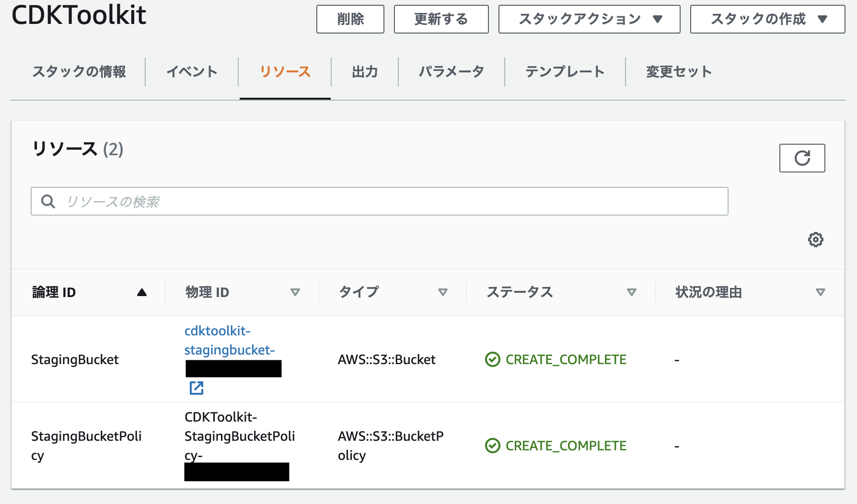857x504 pixels.
Task: Open the スタックアクション dropdown menu
Action: [x=589, y=19]
